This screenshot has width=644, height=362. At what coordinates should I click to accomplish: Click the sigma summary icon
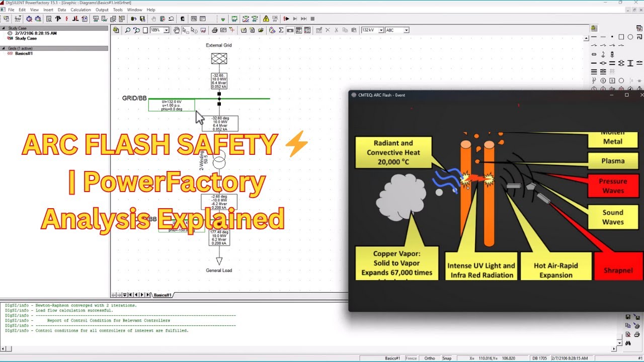(281, 30)
